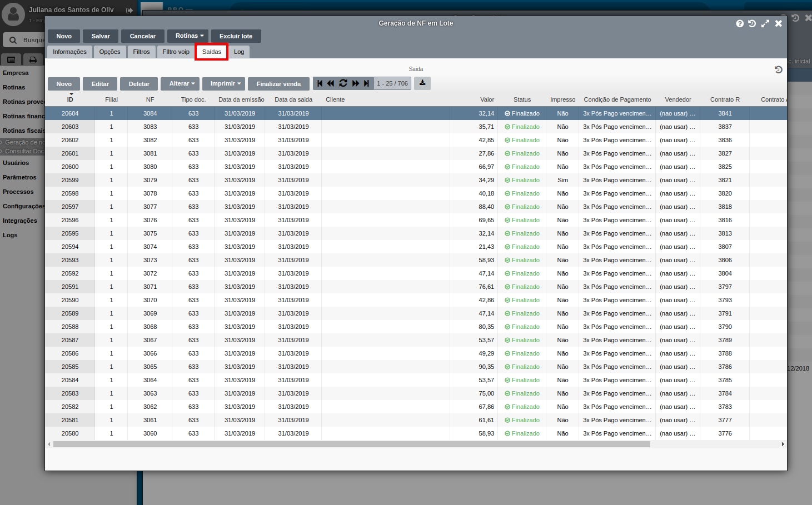Open Usuários menu in the sidebar
Screen dimensions: 812x505
pos(16,163)
